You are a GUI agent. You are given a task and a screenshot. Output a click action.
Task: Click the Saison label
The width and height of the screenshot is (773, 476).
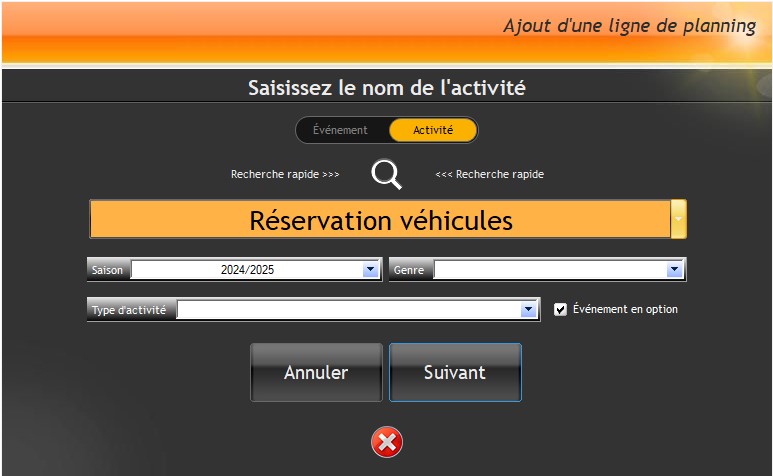coord(108,270)
